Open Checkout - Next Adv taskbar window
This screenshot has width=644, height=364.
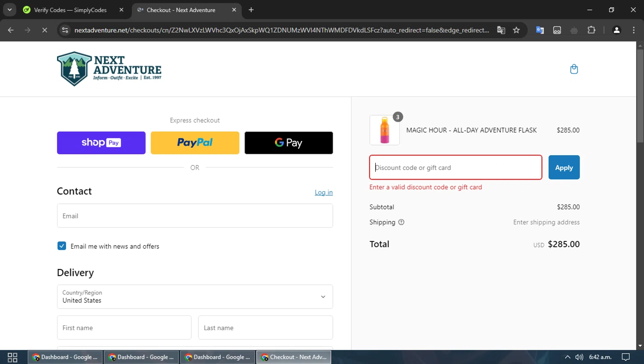tap(294, 357)
